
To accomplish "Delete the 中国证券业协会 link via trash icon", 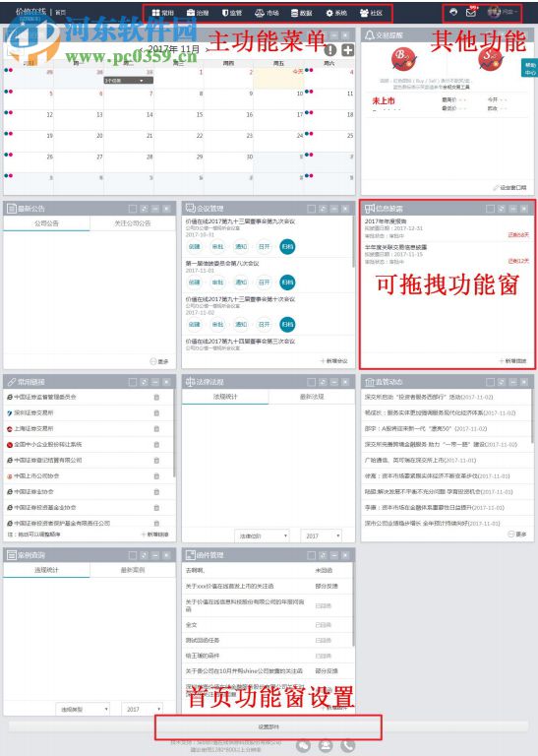I will click(x=156, y=492).
